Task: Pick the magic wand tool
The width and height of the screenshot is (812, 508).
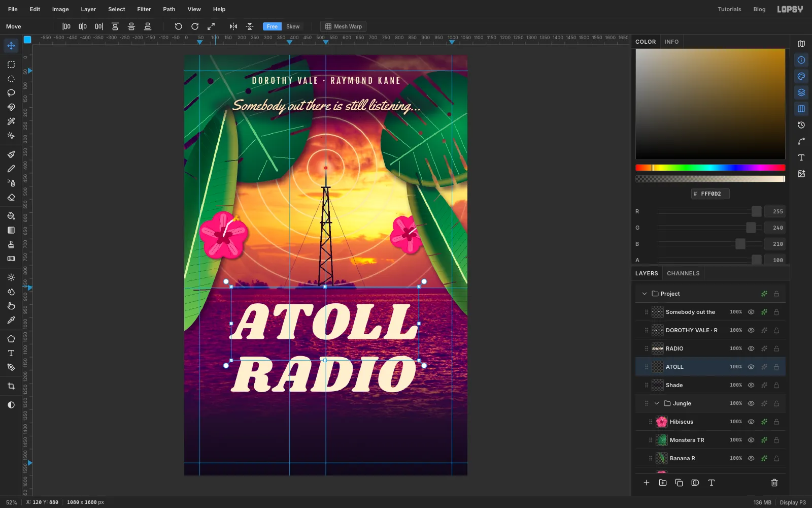Action: pos(11,121)
